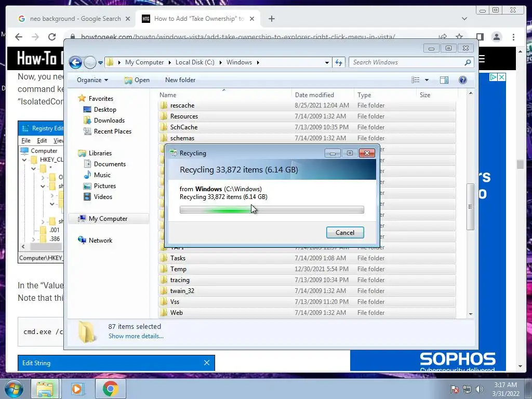The image size is (532, 399).
Task: Close the Edit String dialog in the article
Action: [207, 363]
